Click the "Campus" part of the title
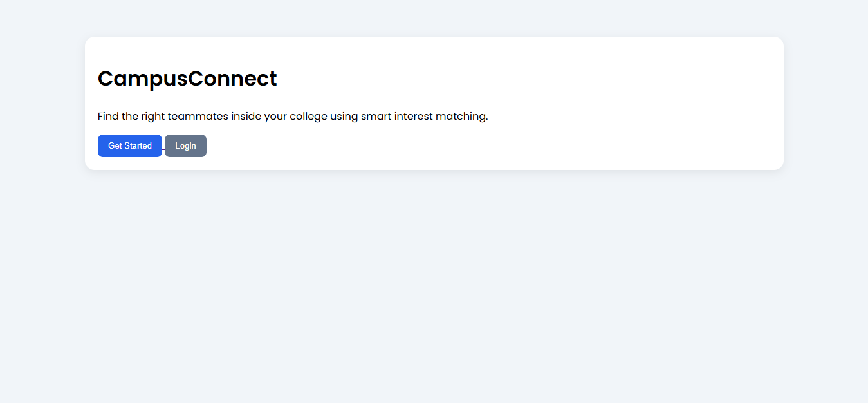Screen dimensions: 868x403 point(142,79)
